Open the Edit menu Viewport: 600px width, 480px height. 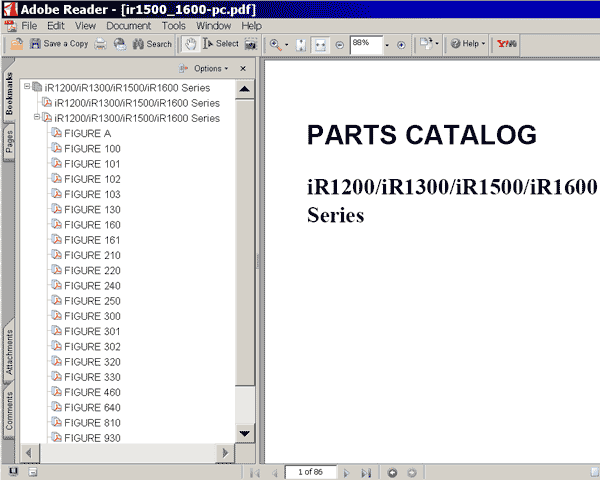coord(56,26)
